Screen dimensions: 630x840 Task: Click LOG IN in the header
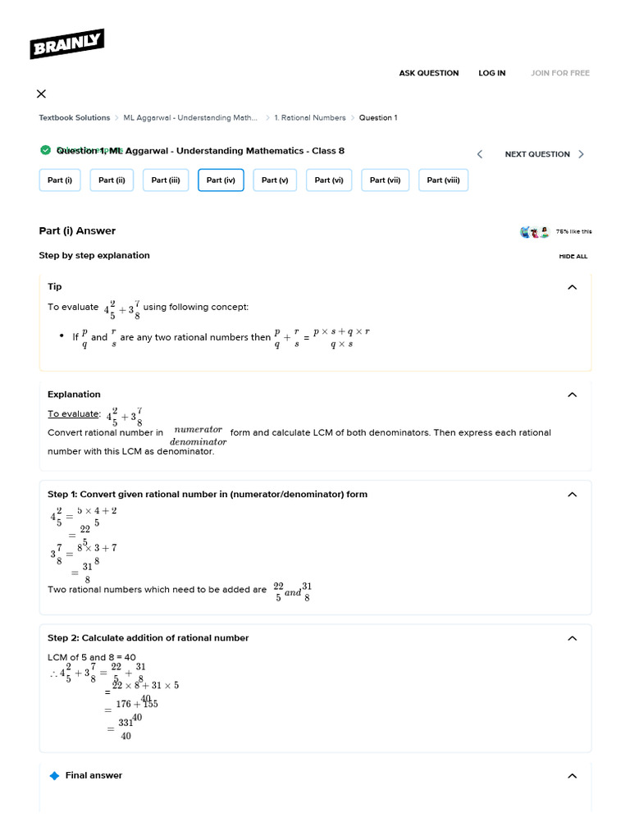coord(492,73)
